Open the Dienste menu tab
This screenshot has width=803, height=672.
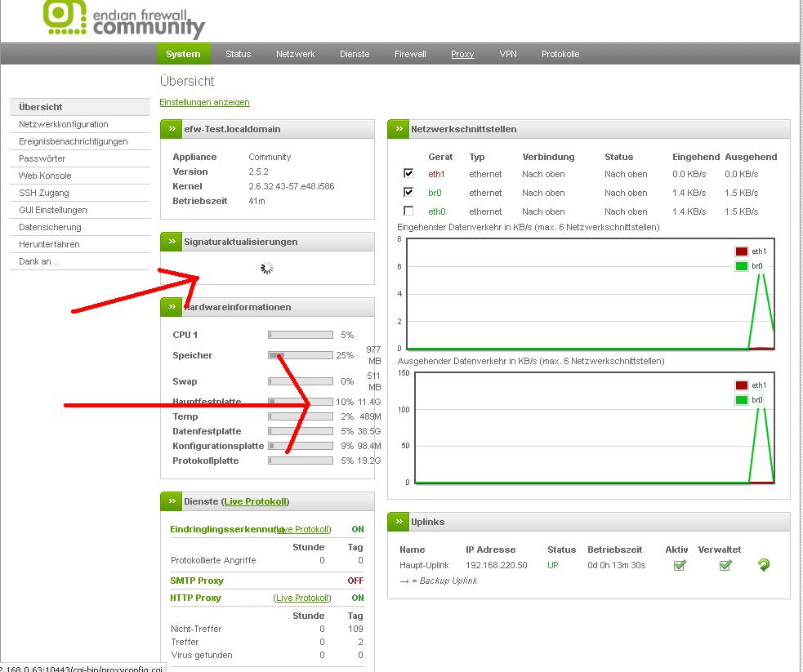355,54
